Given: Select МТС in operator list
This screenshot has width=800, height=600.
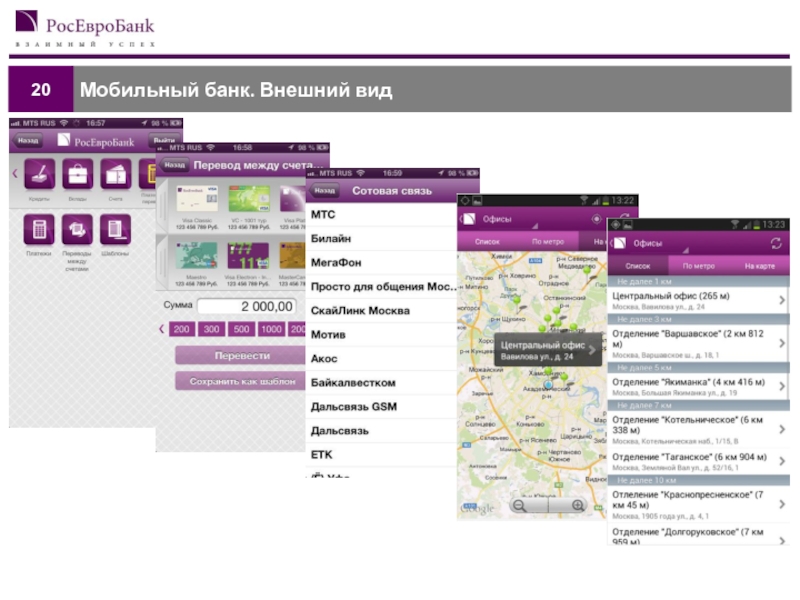Looking at the screenshot, I should [x=381, y=215].
